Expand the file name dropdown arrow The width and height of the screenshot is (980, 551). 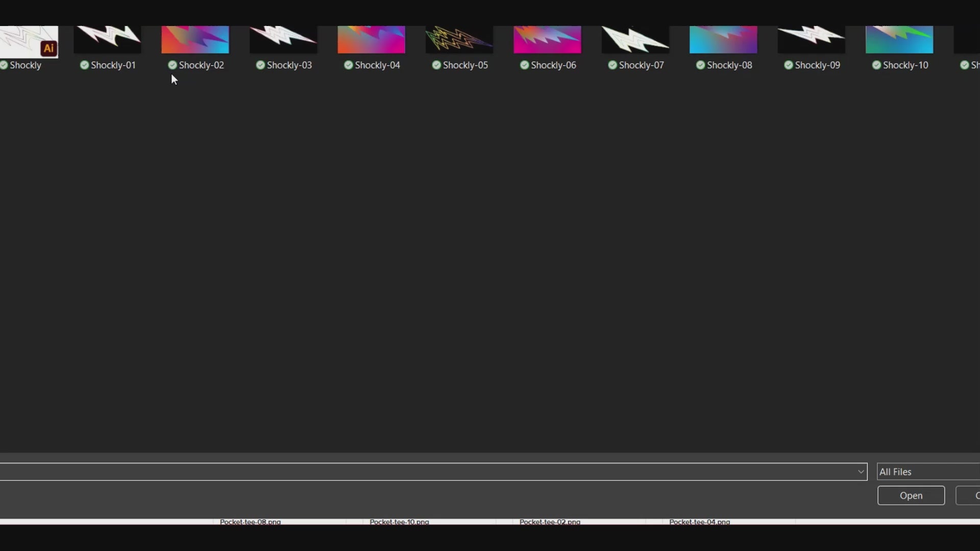click(x=861, y=472)
